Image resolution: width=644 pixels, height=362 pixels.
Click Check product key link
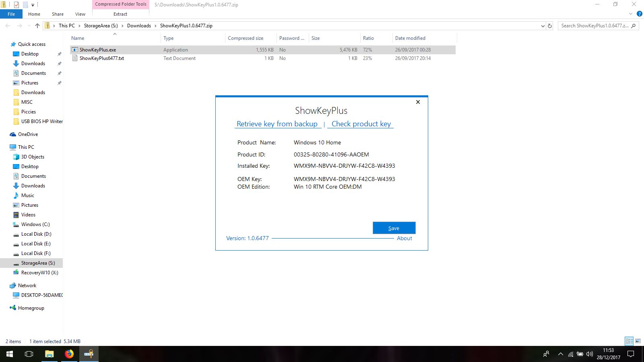[x=361, y=124]
